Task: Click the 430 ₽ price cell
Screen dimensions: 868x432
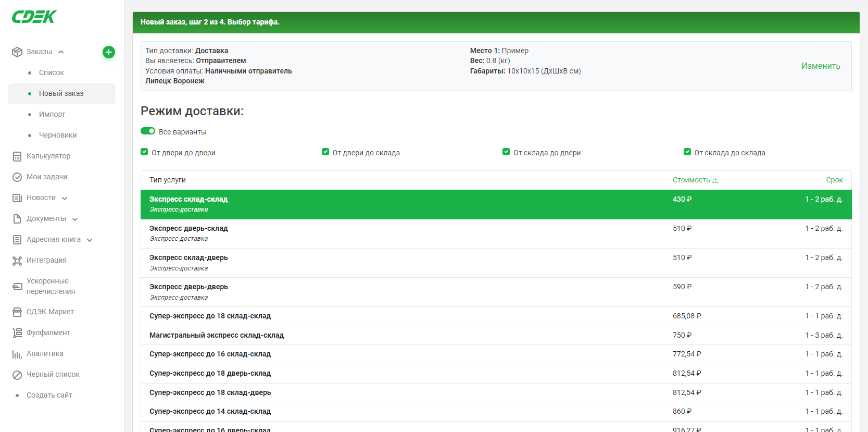Action: (x=682, y=200)
